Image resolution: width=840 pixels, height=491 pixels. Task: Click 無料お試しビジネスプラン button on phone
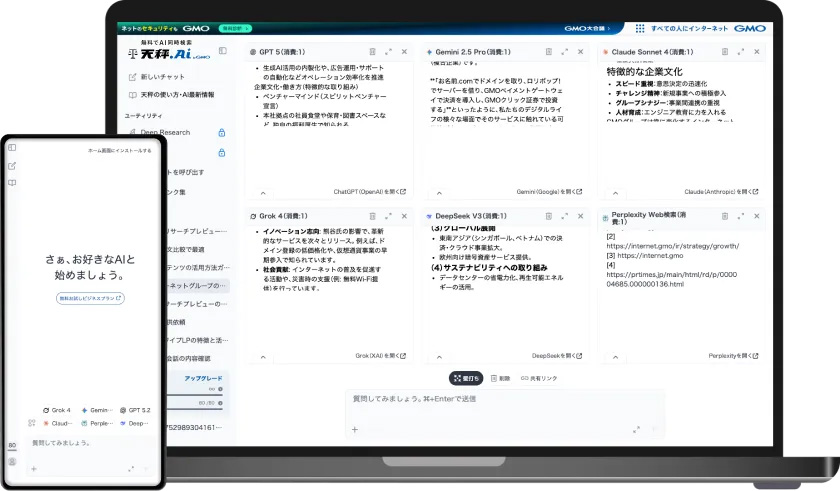point(90,298)
